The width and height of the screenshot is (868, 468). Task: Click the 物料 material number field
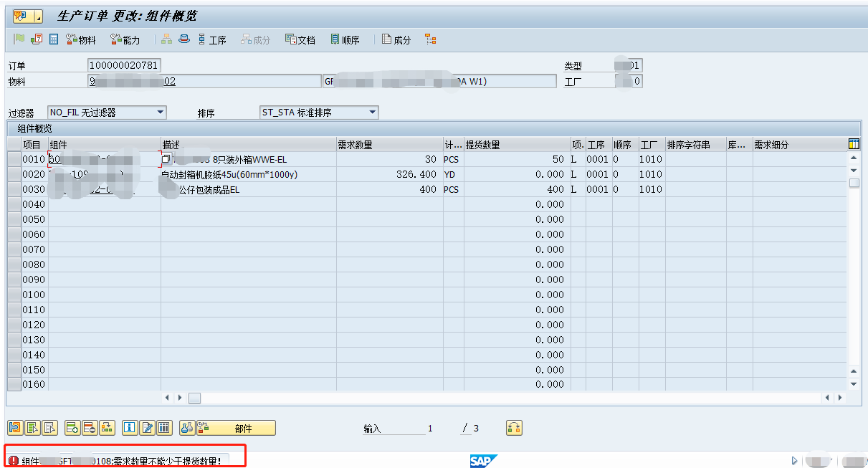[x=204, y=81]
